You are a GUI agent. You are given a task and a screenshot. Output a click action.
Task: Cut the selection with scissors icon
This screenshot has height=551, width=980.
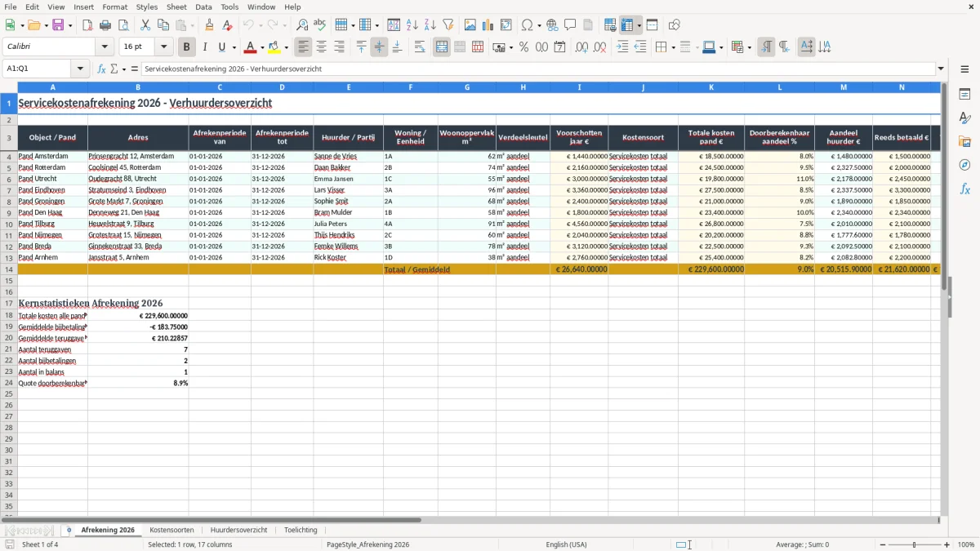(x=145, y=25)
